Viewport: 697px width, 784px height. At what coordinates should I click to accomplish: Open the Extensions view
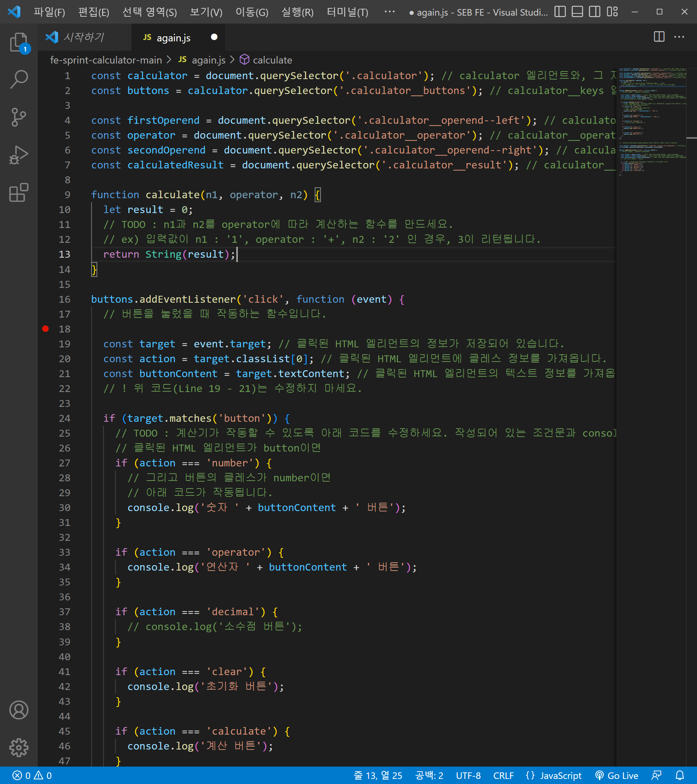click(x=19, y=192)
